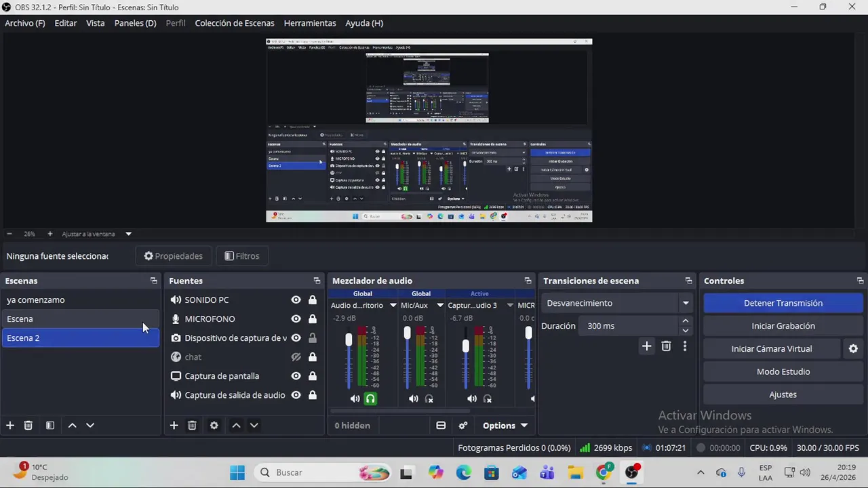Viewport: 868px width, 488px height.
Task: Move scene up with the up arrow
Action: point(72,425)
